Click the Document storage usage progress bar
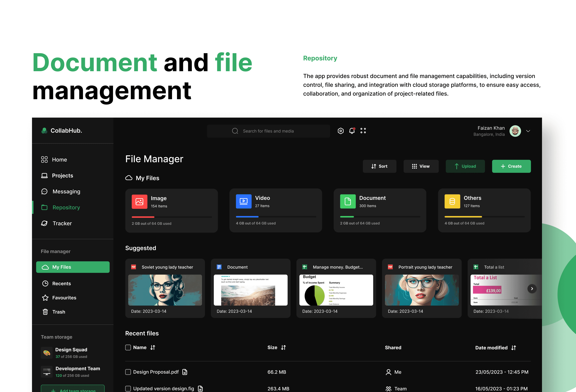576x392 pixels. [380, 217]
